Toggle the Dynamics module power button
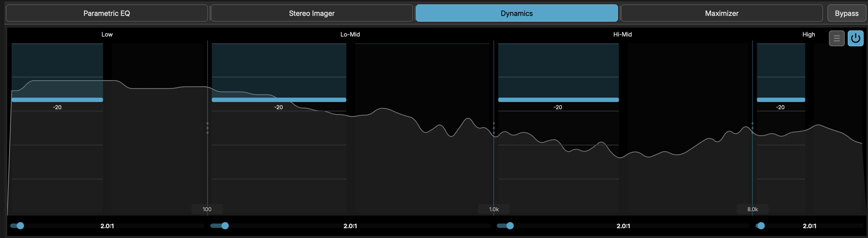This screenshot has height=238, width=868. (855, 38)
